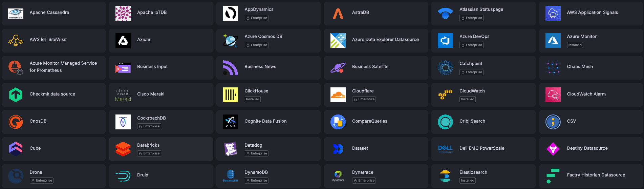Click the AstraDB orange logo

(338, 14)
